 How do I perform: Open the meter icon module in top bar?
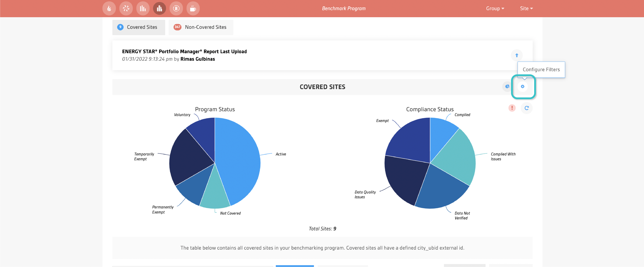pos(176,8)
